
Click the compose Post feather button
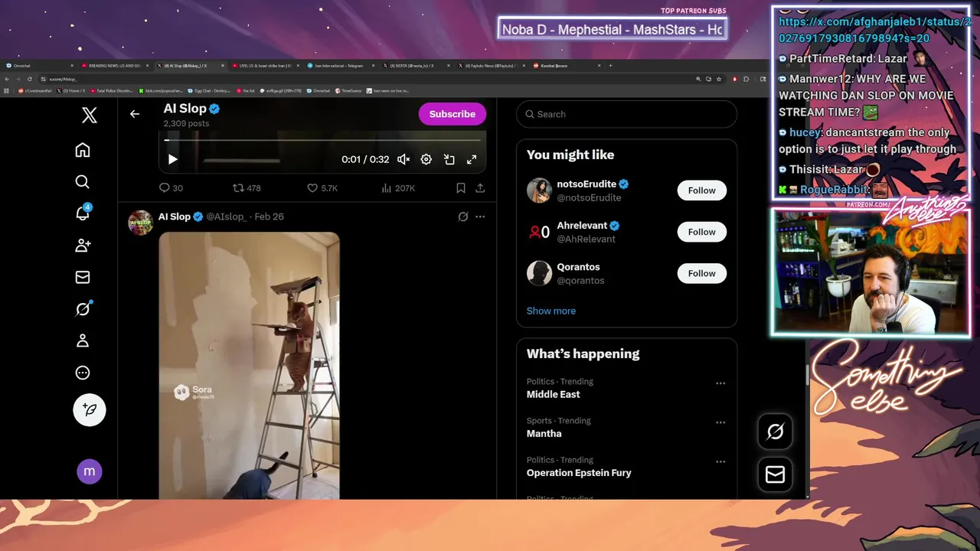(x=90, y=410)
